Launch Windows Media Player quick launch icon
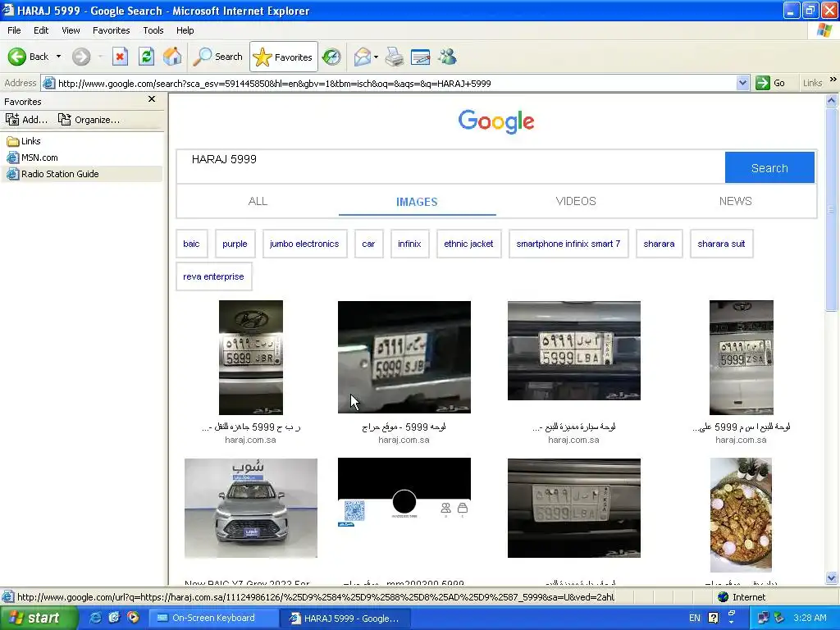 [133, 618]
